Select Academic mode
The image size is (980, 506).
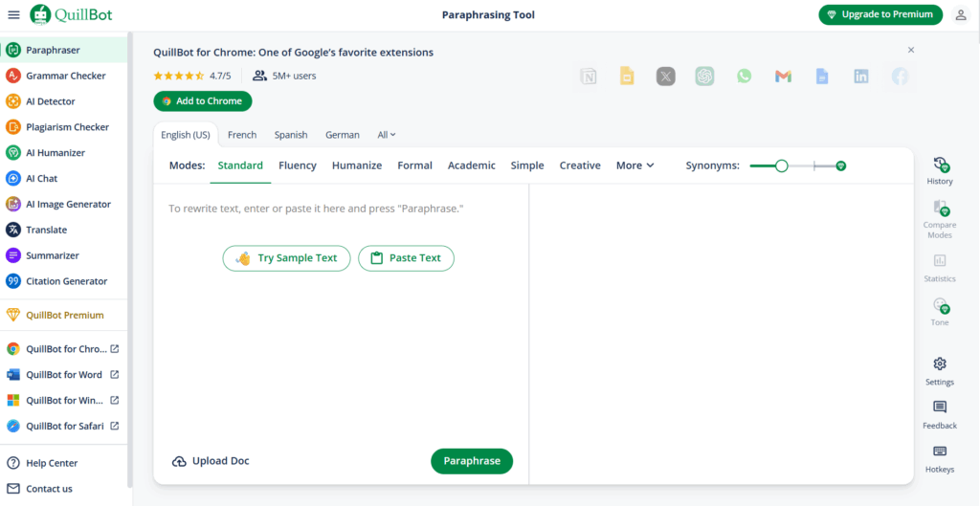(x=471, y=165)
